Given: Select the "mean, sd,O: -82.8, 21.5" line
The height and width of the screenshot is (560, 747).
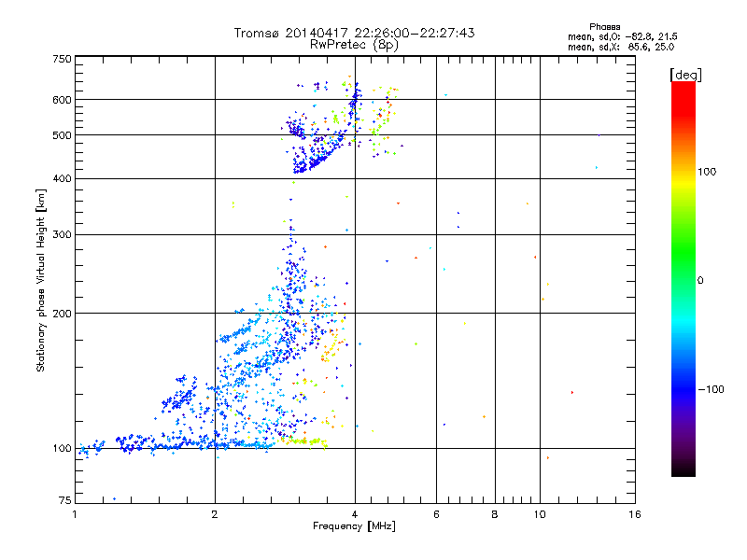Looking at the screenshot, I should (x=622, y=36).
